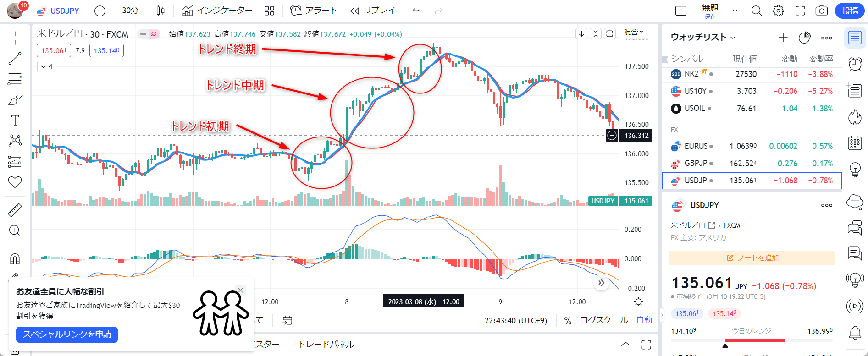
Task: Open the trade panel tab
Action: 326,344
